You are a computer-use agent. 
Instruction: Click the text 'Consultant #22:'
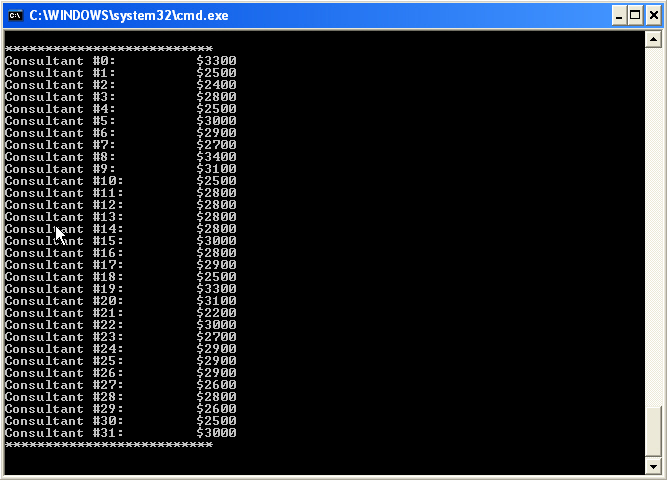point(64,325)
